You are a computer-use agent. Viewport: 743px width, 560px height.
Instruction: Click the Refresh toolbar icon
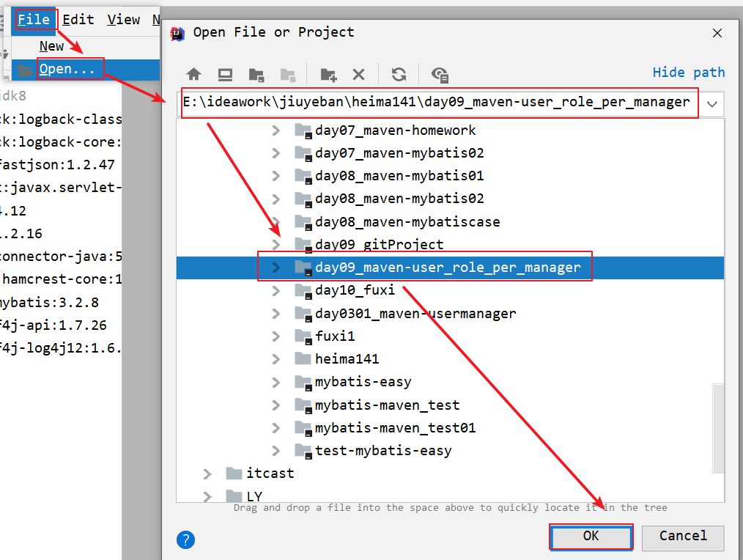point(399,74)
